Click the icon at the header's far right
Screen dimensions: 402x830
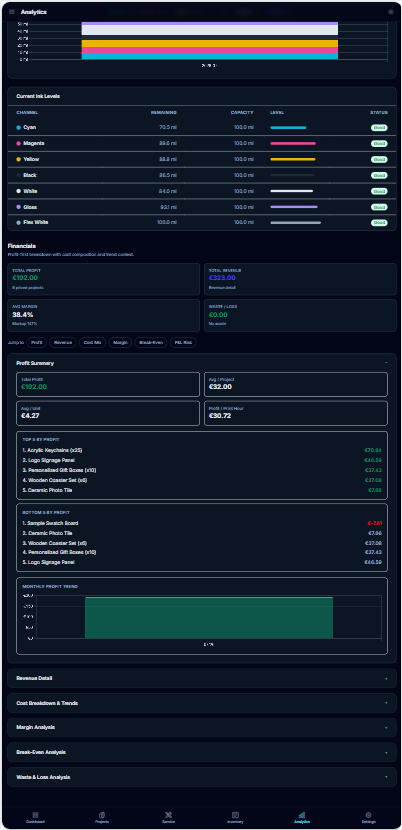tap(390, 12)
